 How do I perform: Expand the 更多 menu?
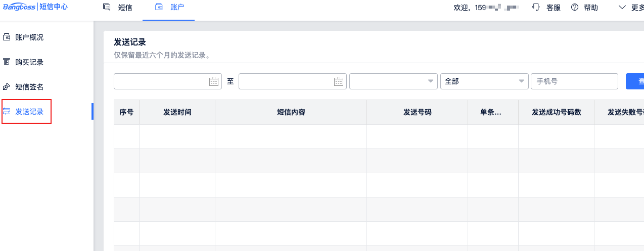(x=630, y=8)
